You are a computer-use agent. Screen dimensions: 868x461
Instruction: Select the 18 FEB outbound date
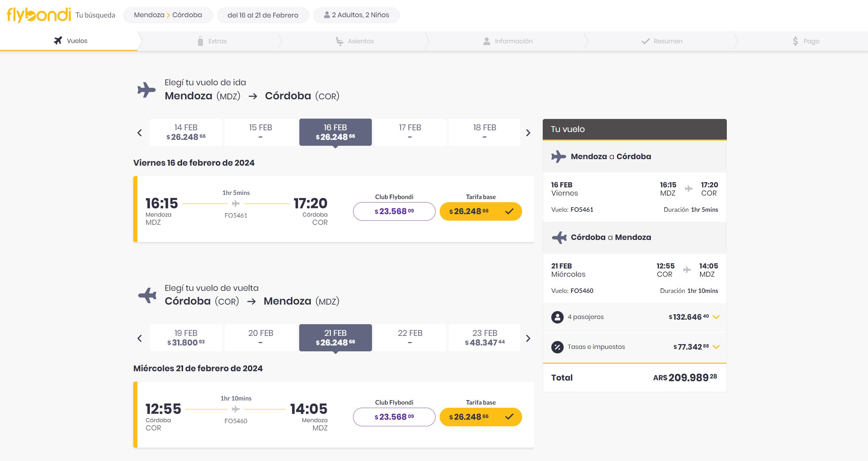pos(485,132)
